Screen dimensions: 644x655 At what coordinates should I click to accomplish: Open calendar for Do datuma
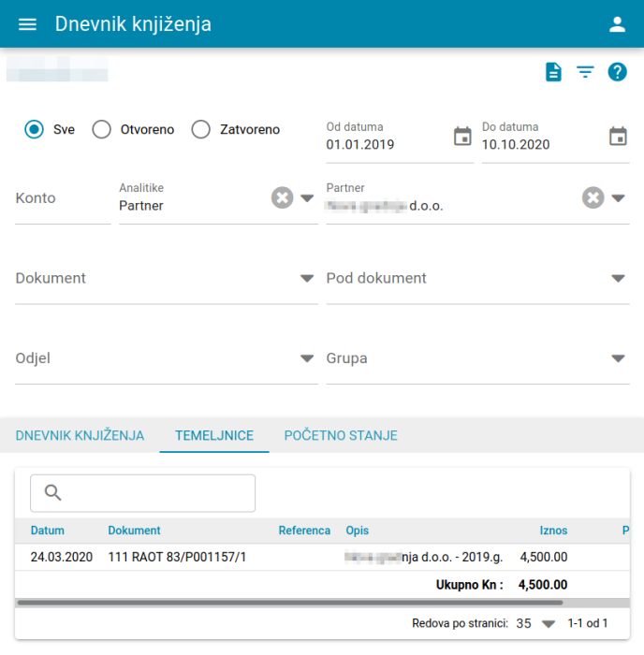coord(618,137)
